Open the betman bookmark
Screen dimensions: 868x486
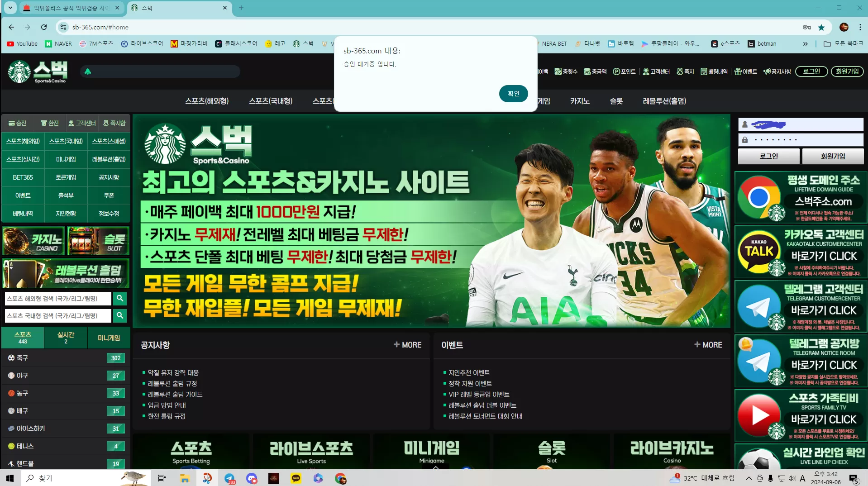click(762, 44)
